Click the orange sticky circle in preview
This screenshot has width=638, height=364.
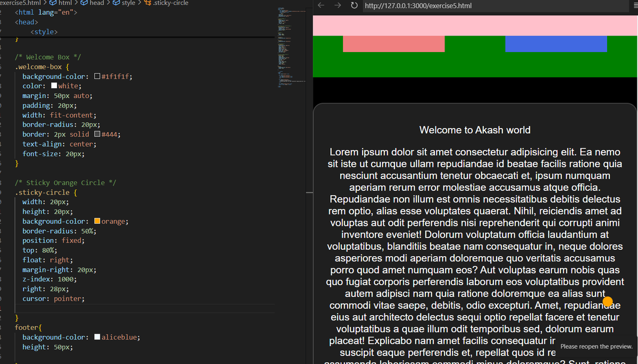click(x=608, y=302)
